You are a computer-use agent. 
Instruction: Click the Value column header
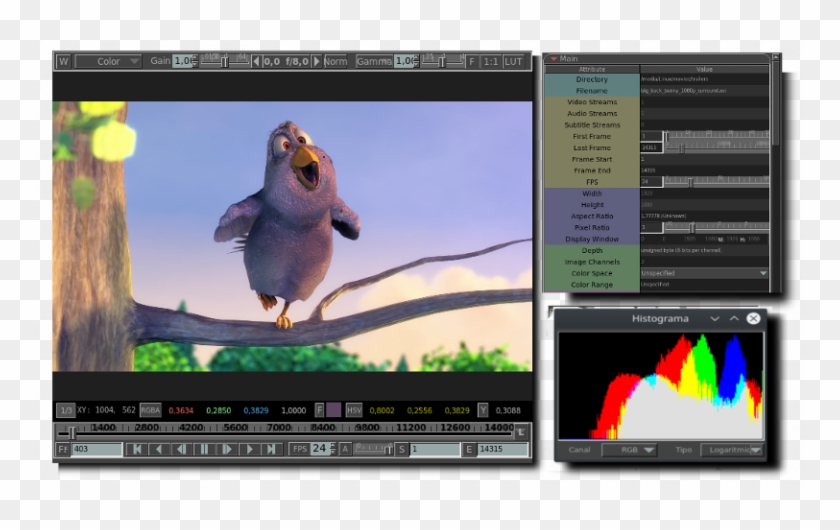coord(704,69)
